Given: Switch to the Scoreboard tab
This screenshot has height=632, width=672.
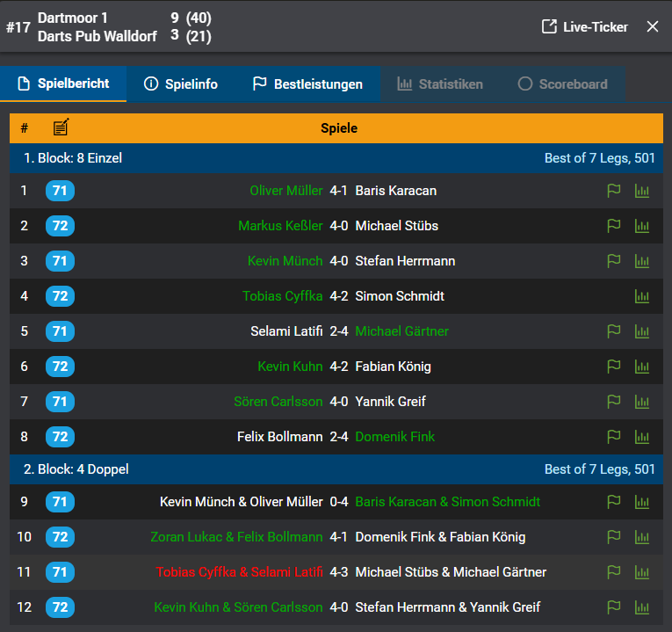Looking at the screenshot, I should click(562, 84).
